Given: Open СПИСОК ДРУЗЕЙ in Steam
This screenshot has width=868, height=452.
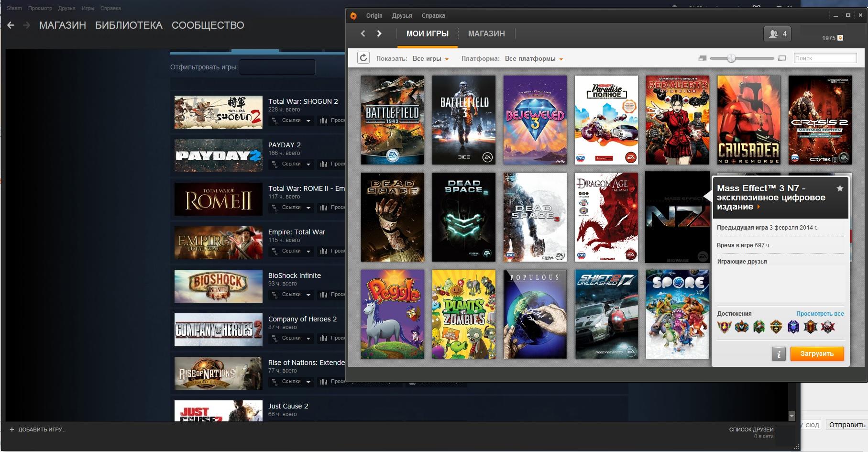Looking at the screenshot, I should tap(751, 430).
